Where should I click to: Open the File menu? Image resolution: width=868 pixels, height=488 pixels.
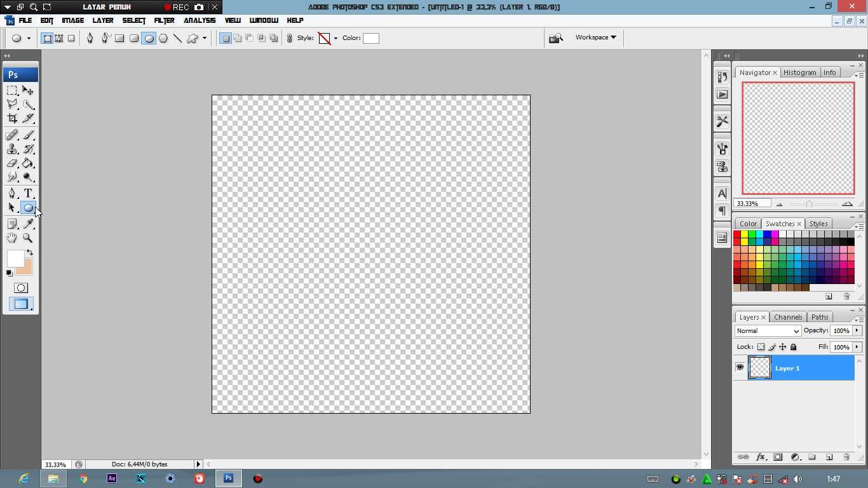[25, 20]
